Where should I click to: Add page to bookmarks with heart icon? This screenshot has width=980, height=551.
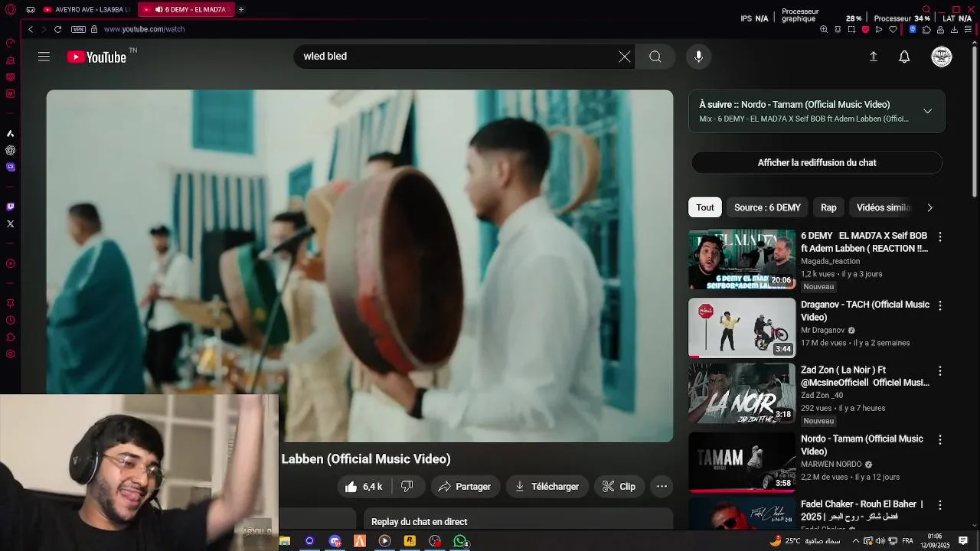point(893,29)
